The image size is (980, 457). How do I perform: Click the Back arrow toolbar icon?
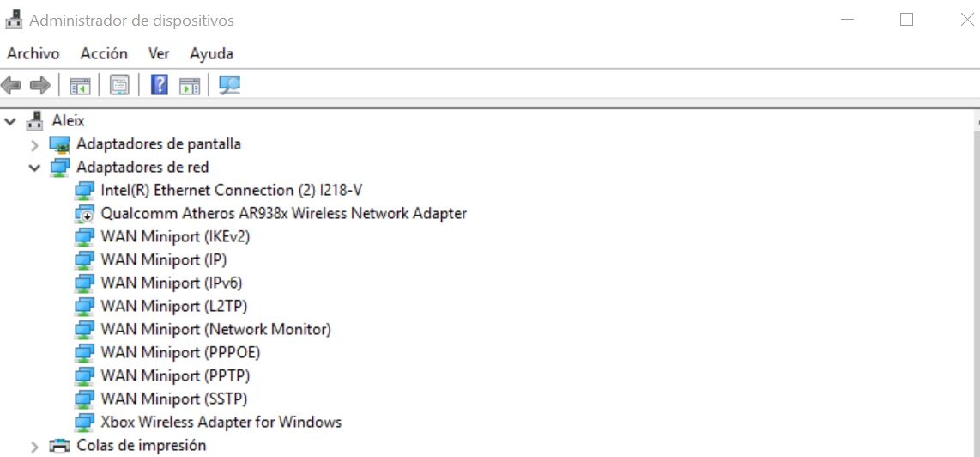11,85
